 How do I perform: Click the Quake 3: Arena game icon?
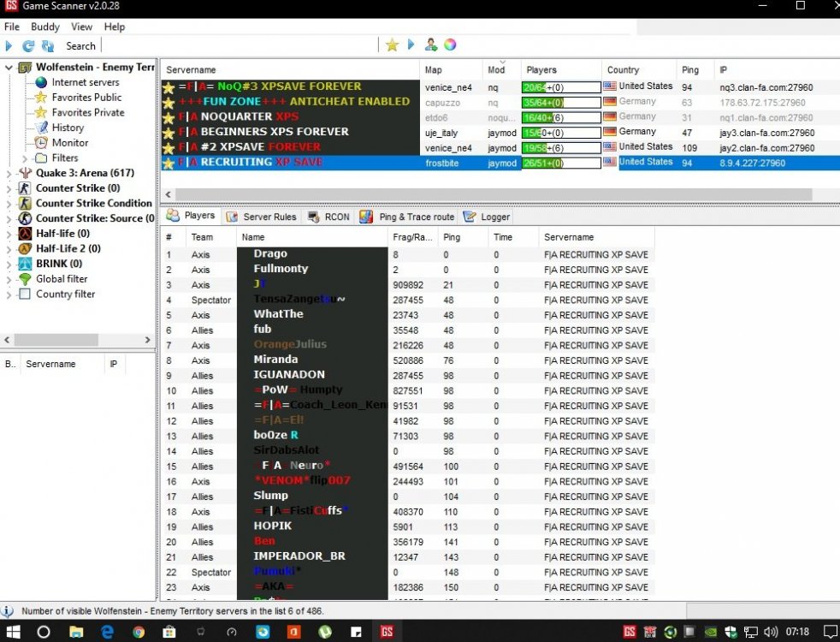(x=25, y=173)
